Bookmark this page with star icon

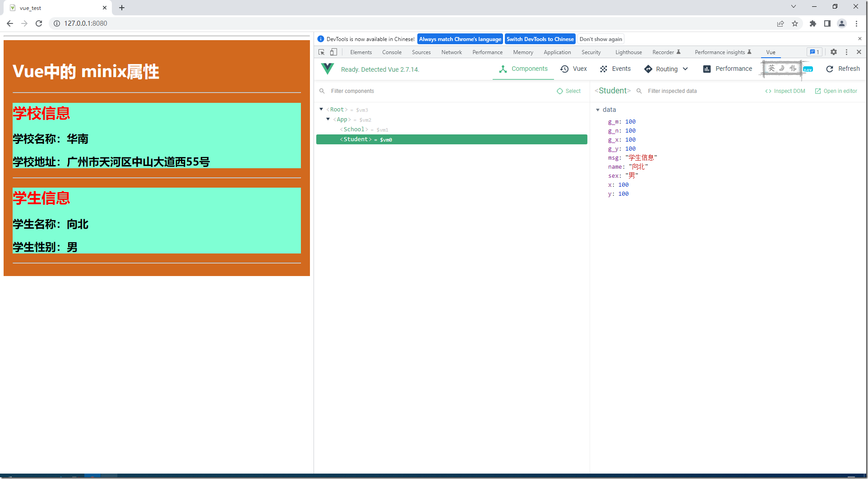click(795, 23)
